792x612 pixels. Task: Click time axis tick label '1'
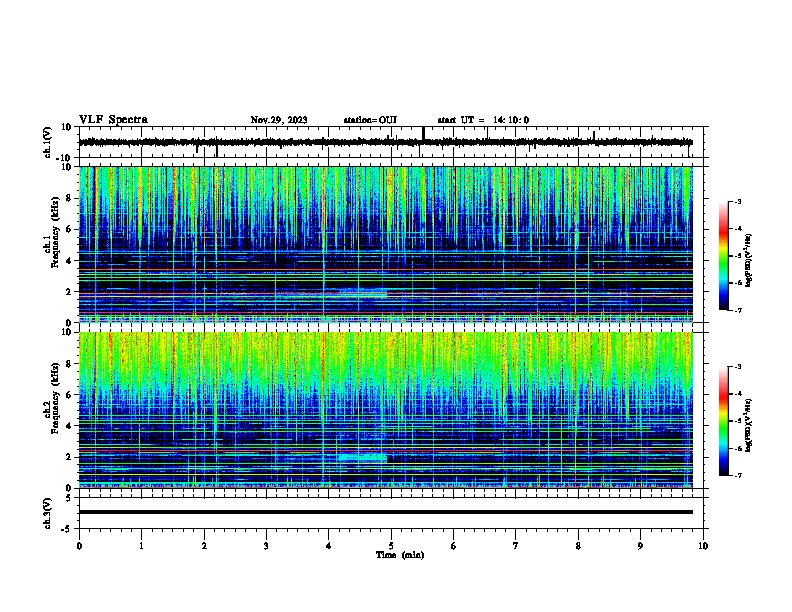(141, 546)
